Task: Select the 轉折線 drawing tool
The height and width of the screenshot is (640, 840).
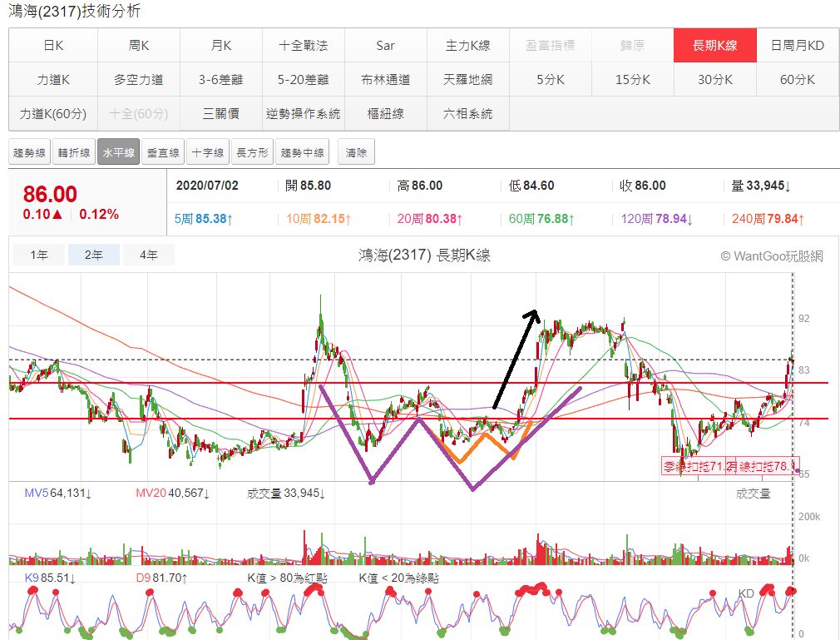Action: [74, 153]
